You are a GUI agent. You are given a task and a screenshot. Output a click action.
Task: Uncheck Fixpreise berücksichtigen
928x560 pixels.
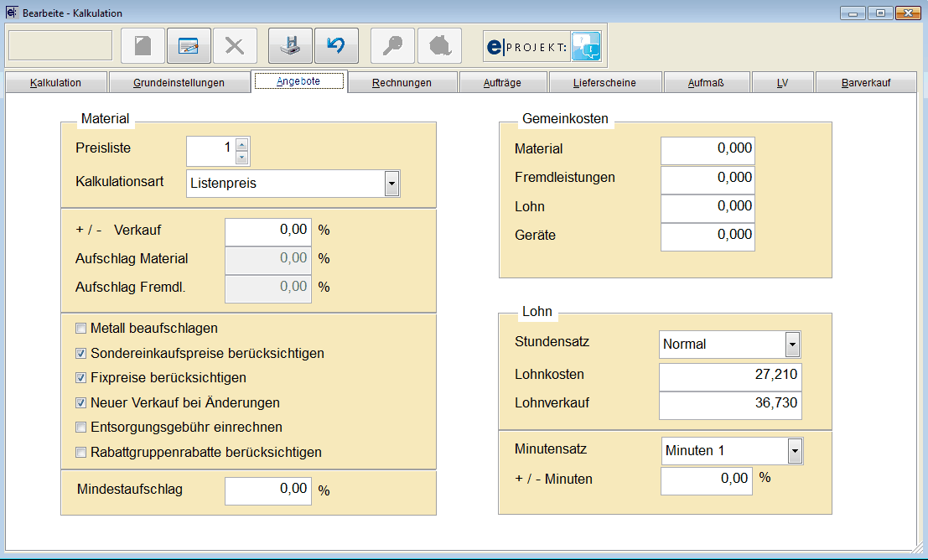pos(81,378)
